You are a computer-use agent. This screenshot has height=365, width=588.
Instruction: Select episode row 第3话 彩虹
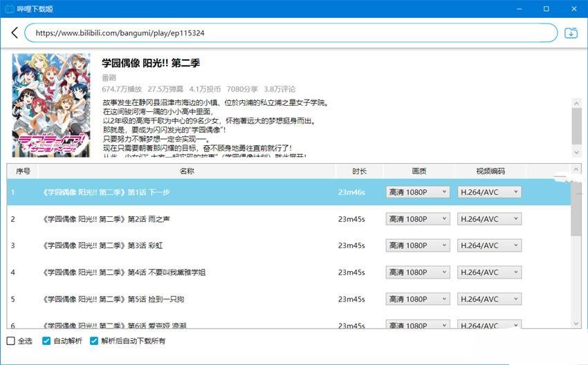288,245
